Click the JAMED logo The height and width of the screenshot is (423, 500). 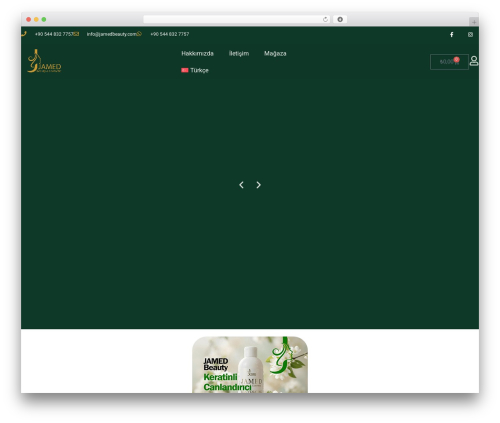pos(44,61)
